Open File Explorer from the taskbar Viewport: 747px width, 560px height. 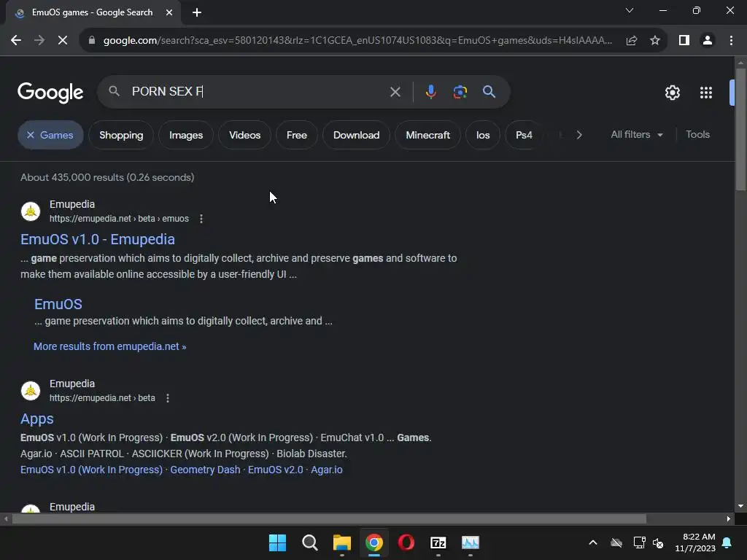pos(342,542)
